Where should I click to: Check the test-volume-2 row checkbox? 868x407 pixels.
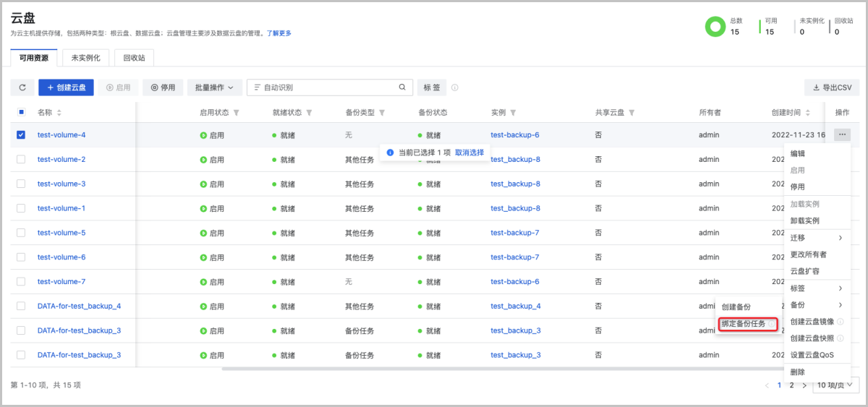(x=21, y=159)
